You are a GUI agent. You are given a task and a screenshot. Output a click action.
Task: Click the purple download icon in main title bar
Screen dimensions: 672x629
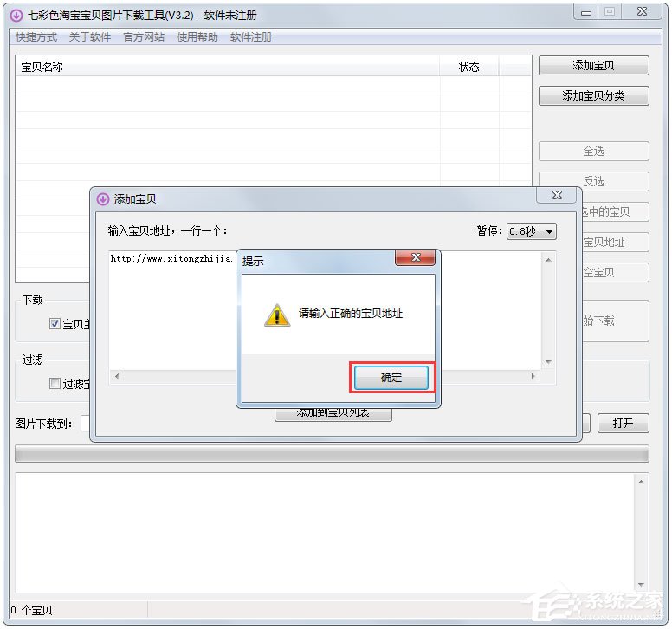point(16,16)
